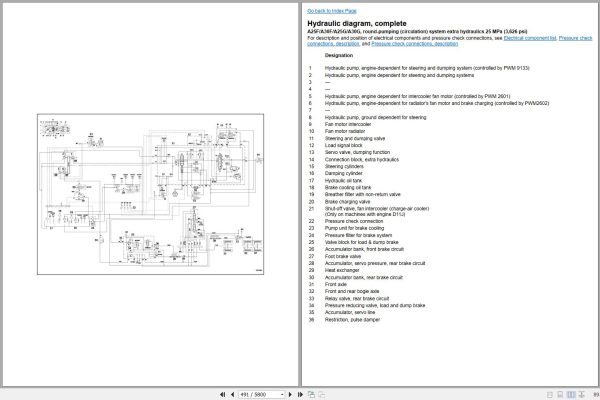The height and width of the screenshot is (400, 600).
Task: Select text 'Steering cylinders'
Action: pyautogui.click(x=344, y=166)
